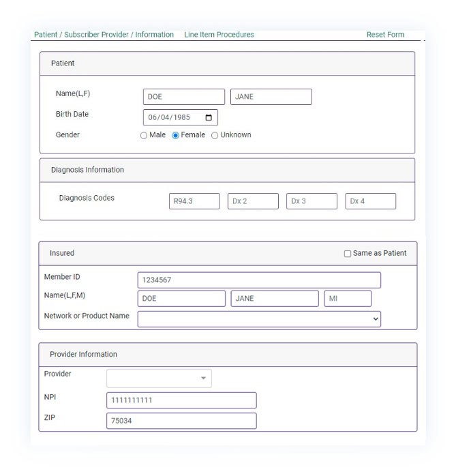The height and width of the screenshot is (476, 456).
Task: Click the patient first name field JANE
Action: click(271, 97)
